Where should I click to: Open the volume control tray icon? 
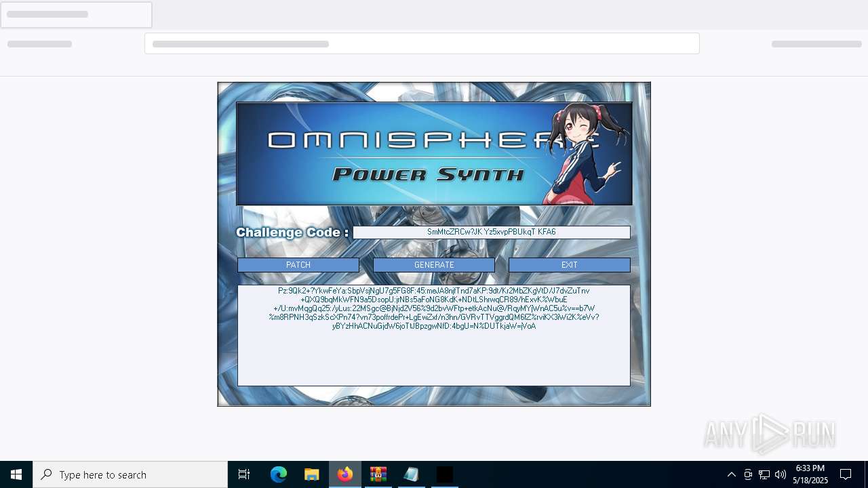coord(781,474)
